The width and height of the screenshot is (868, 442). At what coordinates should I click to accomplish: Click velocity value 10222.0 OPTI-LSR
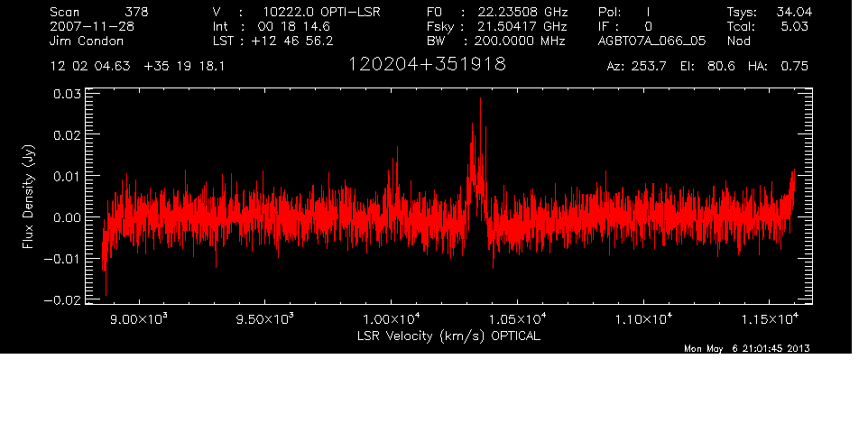(321, 12)
